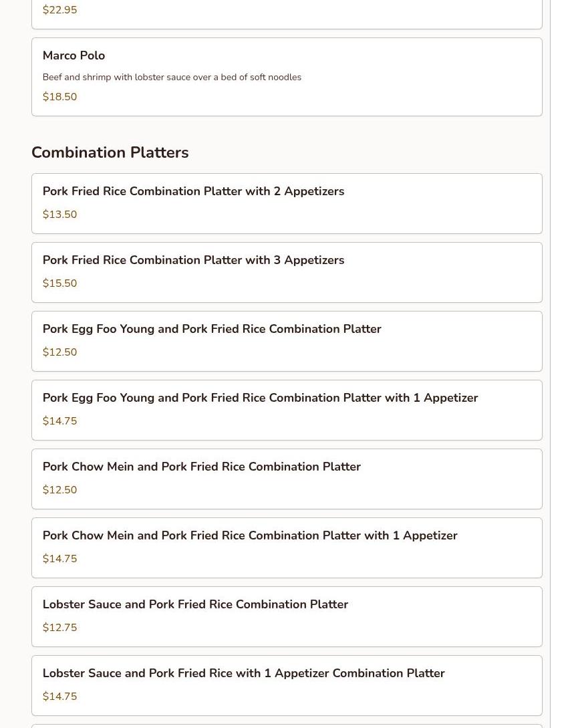Image resolution: width=564 pixels, height=728 pixels.
Task: Click the $13.50 price
Action: click(59, 215)
